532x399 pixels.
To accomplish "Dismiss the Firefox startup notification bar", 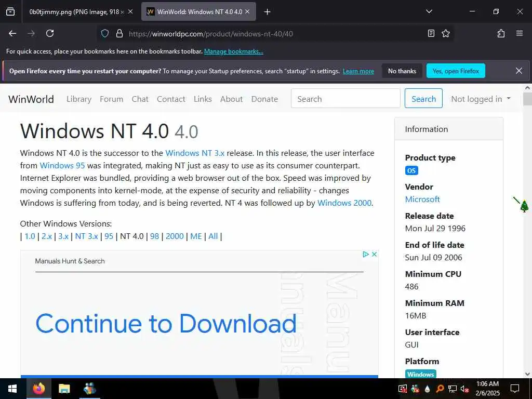I will click(519, 71).
